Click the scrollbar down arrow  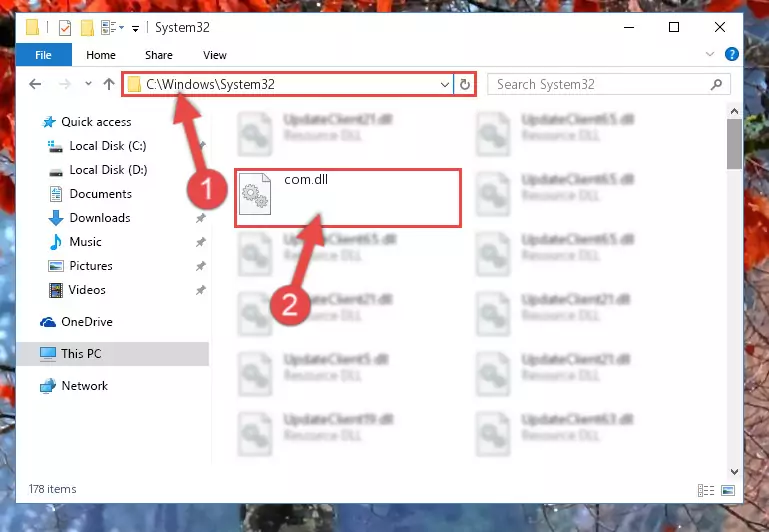click(734, 472)
